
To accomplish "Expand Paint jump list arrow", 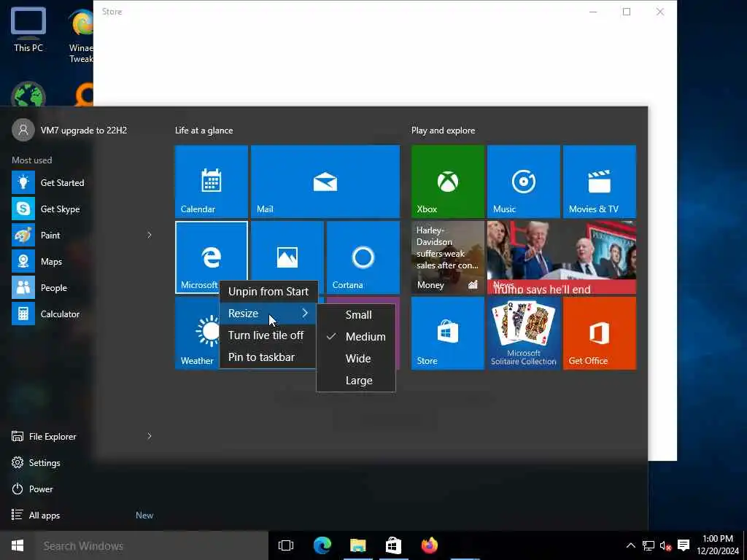I will (x=149, y=236).
